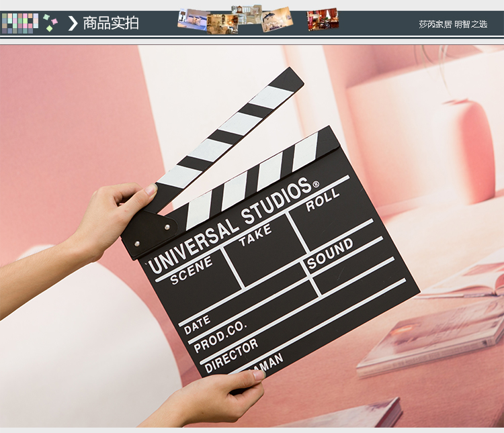Click the ROLL label on clapperboard
The height and width of the screenshot is (433, 504).
click(x=323, y=199)
